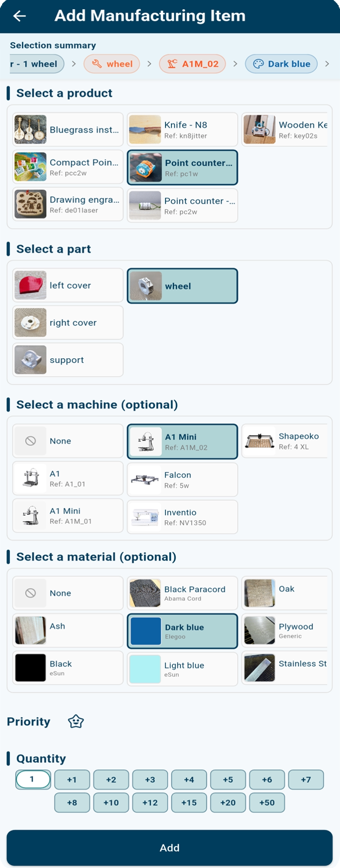This screenshot has height=868, width=340.
Task: Click the +1 quantity button
Action: (72, 779)
